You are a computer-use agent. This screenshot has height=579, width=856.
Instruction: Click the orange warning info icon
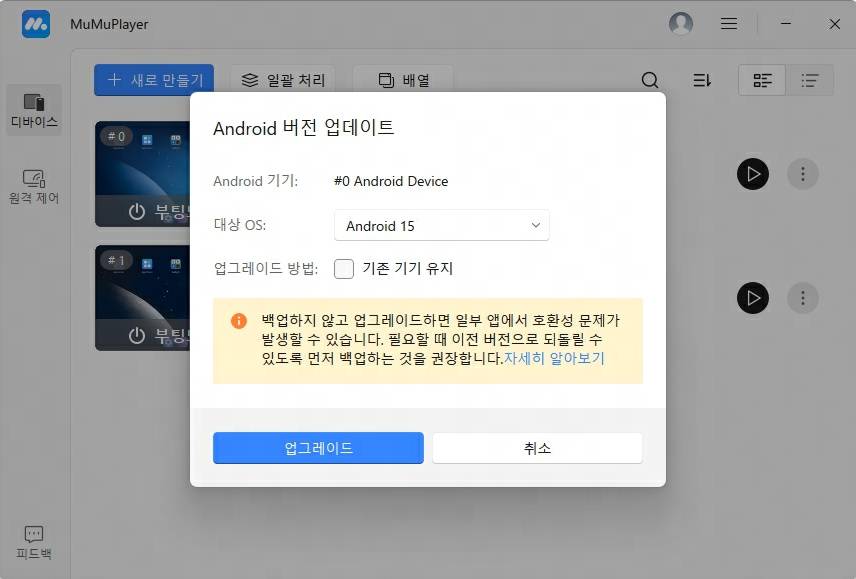(239, 321)
